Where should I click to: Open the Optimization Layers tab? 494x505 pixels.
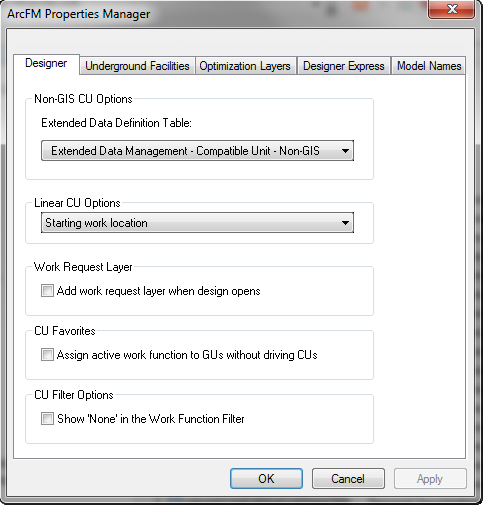tap(245, 66)
